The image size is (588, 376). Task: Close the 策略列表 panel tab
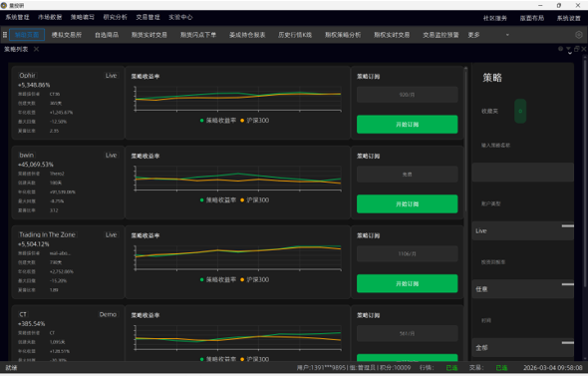(36, 49)
